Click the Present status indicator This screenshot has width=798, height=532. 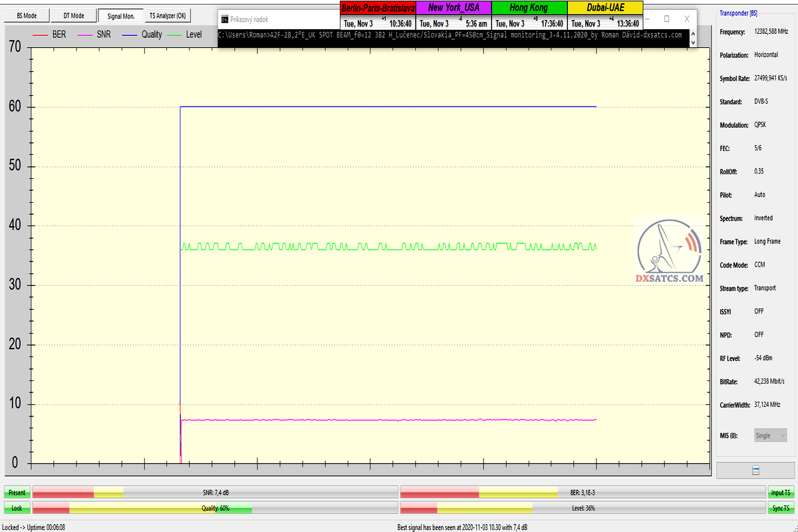[x=17, y=493]
